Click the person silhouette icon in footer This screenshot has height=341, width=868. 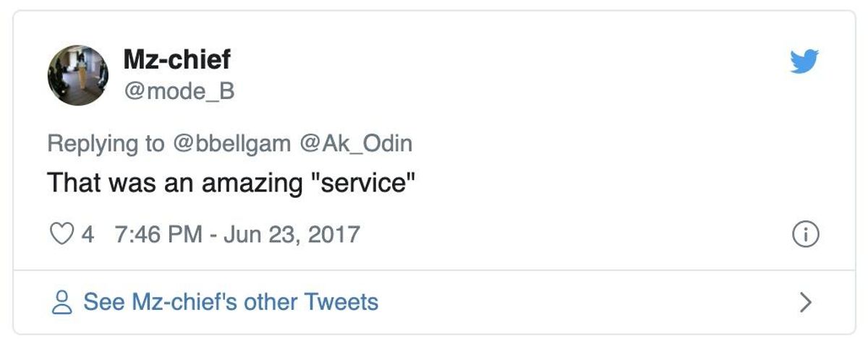click(64, 301)
